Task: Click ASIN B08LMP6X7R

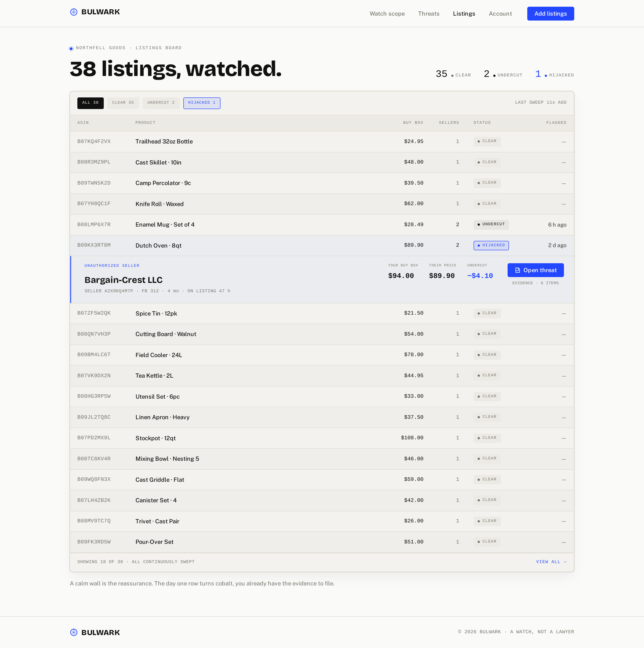Action: (94, 225)
